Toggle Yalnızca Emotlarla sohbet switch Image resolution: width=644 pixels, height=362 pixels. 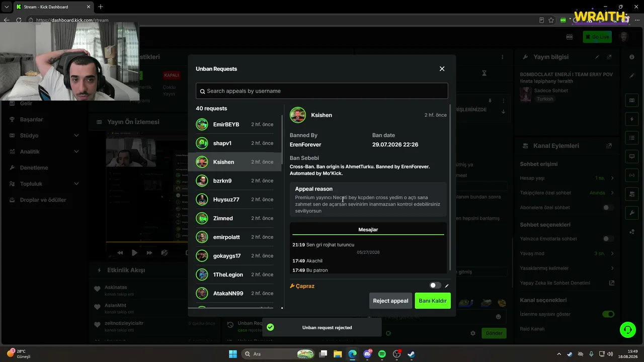(608, 239)
